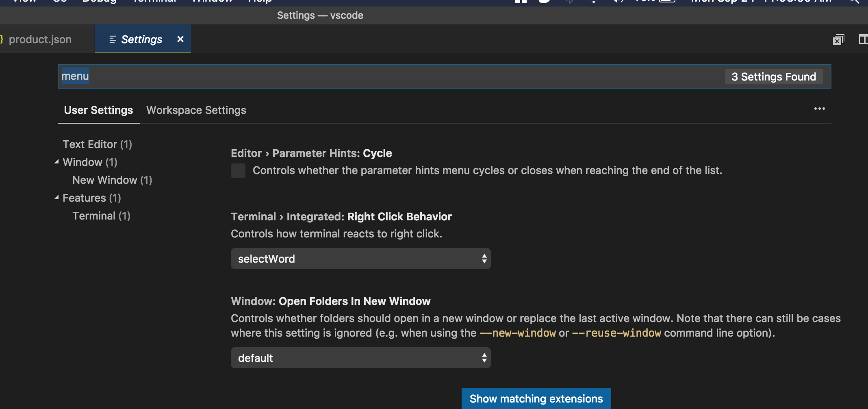
Task: Open Right Click Behavior selectWord dropdown
Action: tap(360, 259)
